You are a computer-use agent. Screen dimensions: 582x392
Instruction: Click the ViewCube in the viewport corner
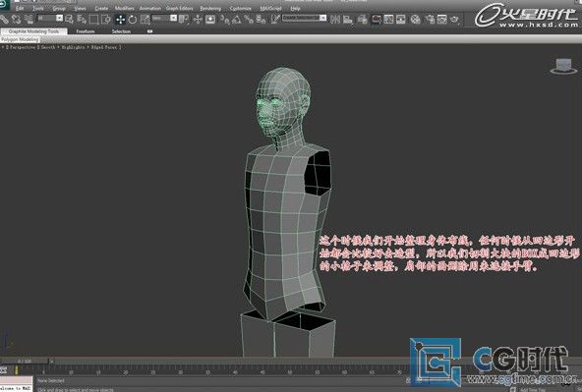563,67
